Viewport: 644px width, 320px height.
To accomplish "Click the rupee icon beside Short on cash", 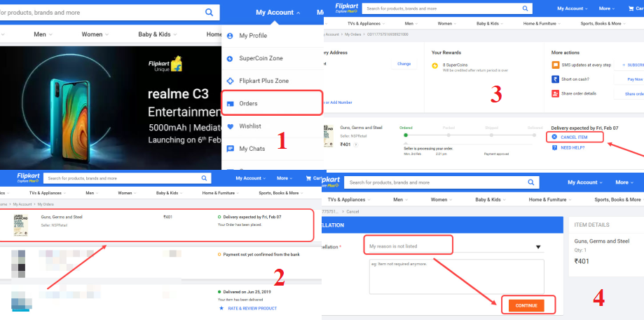I will [x=556, y=79].
